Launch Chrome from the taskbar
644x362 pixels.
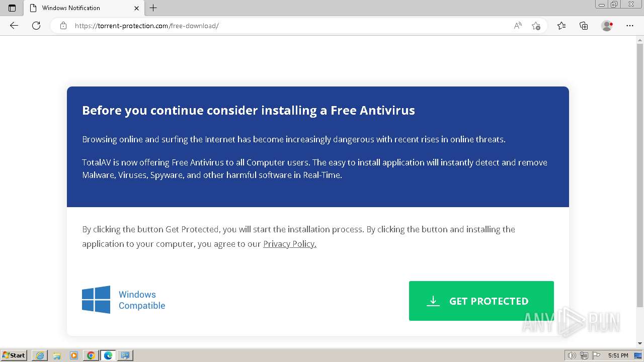tap(91, 355)
